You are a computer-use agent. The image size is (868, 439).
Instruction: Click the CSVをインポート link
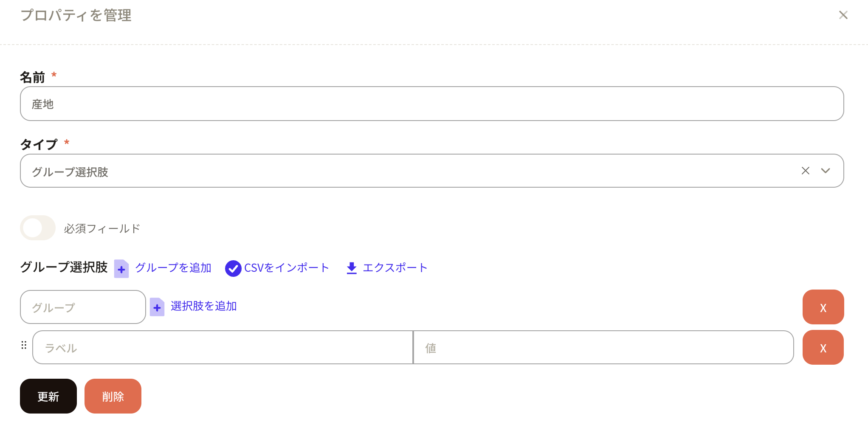coord(287,268)
